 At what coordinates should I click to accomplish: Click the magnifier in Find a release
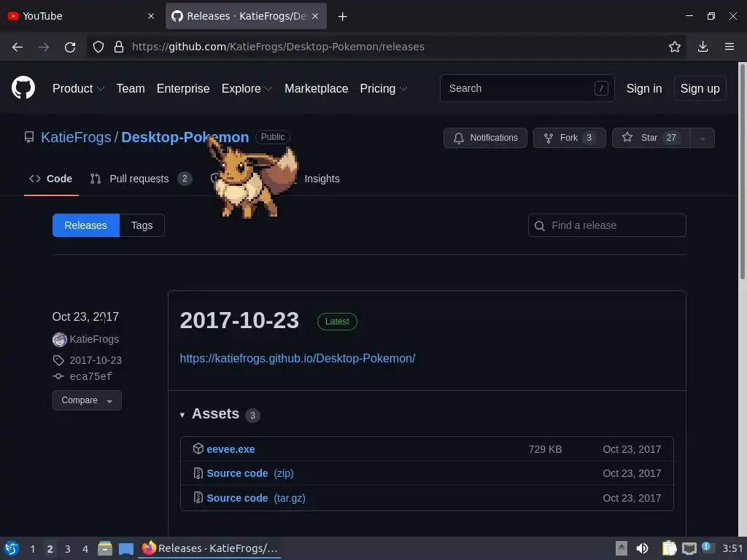pyautogui.click(x=539, y=226)
